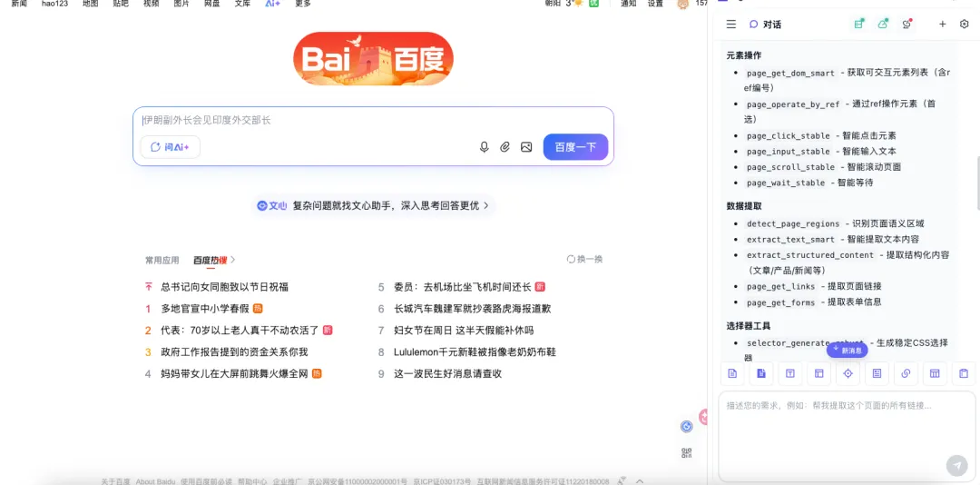
Task: Switch to the 常用应用 tab
Action: [x=162, y=260]
